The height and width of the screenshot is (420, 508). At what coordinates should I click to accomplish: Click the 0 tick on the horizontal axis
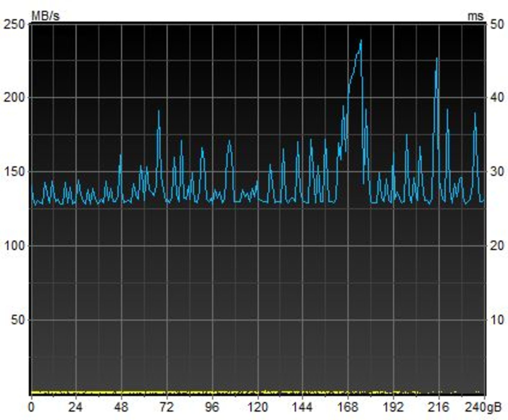coord(31,407)
